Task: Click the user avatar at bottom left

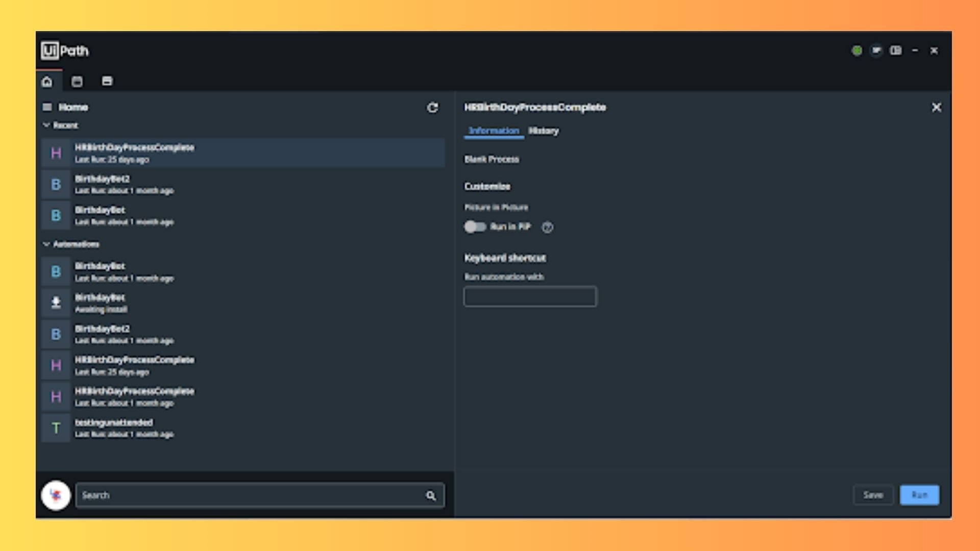Action: coord(56,494)
